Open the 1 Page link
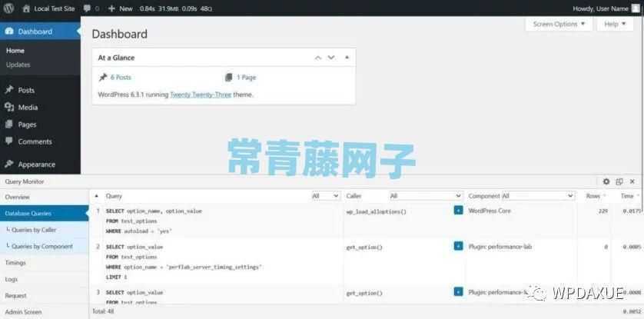This screenshot has width=644, height=319. [246, 77]
